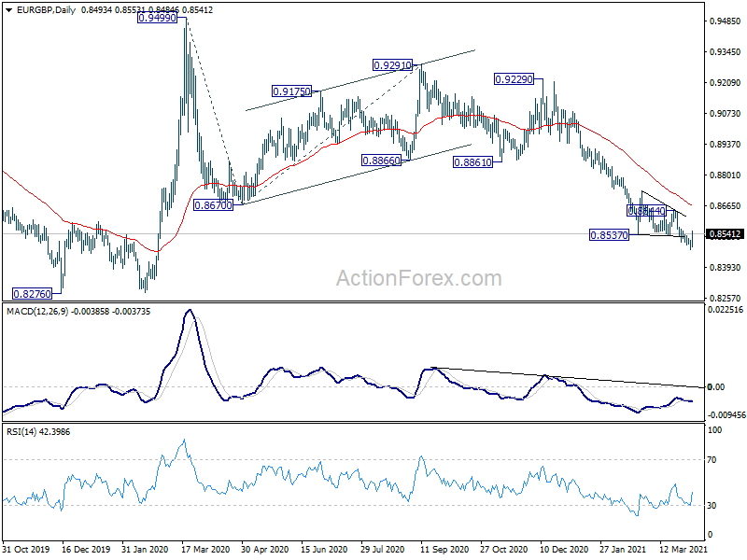Click the 31 Oct 2019 date label

click(x=26, y=549)
